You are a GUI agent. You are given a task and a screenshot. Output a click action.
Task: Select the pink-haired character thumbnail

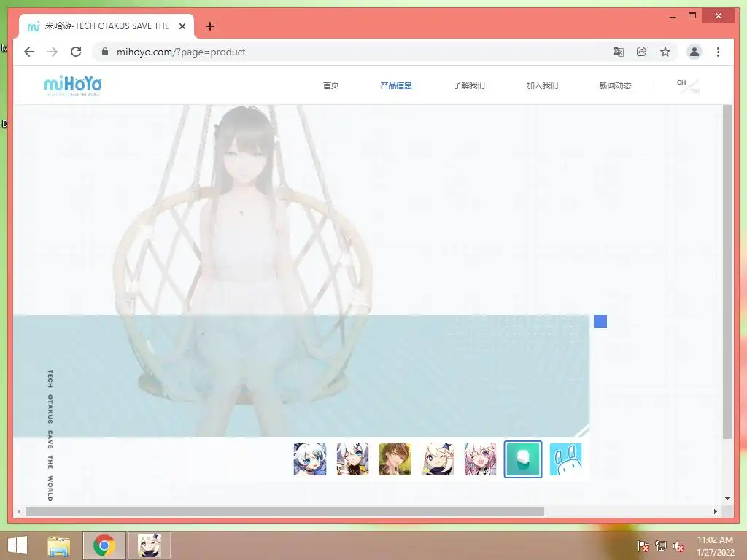click(480, 459)
